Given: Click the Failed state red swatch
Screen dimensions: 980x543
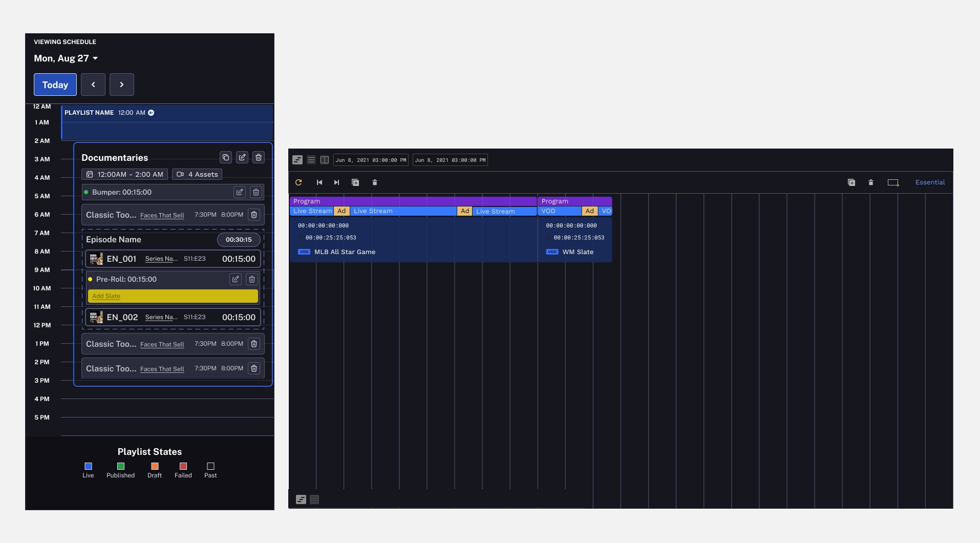Looking at the screenshot, I should click(x=183, y=466).
